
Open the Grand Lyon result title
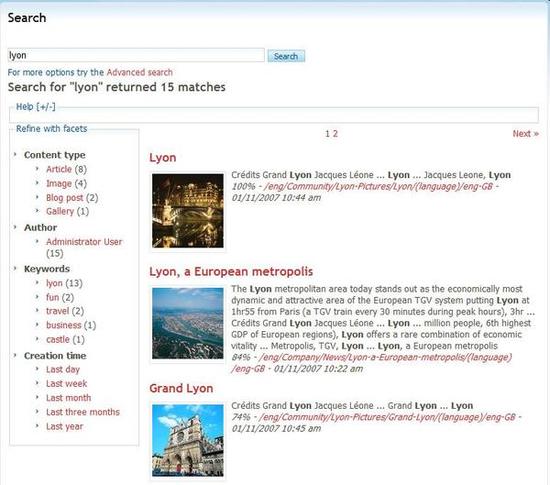[181, 388]
